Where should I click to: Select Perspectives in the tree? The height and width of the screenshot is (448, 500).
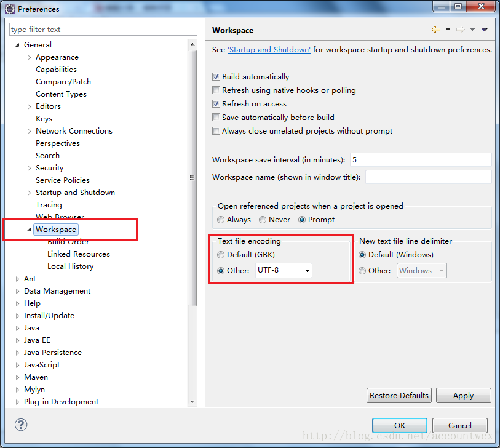click(58, 143)
